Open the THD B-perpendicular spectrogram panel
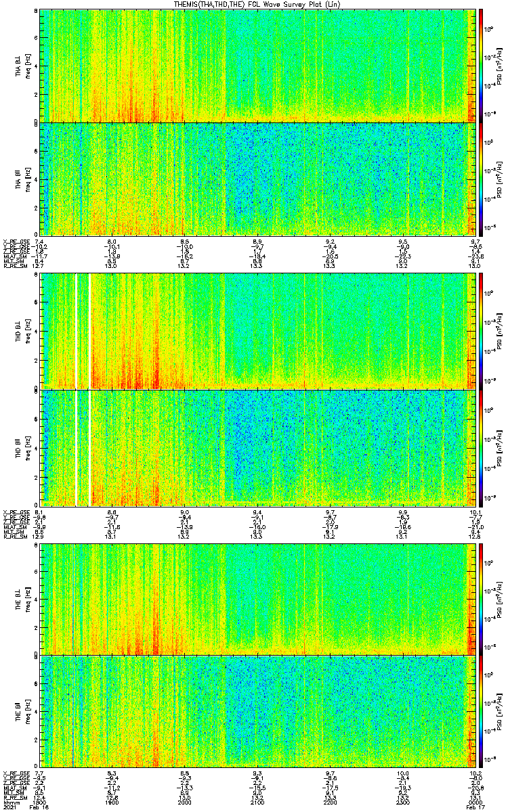Viewport: 508px width, 812px height. 257,332
